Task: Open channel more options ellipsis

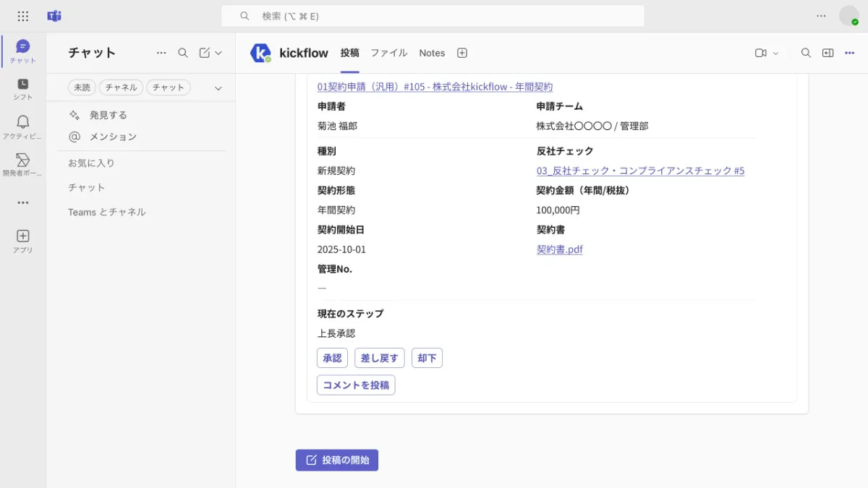Action: pyautogui.click(x=850, y=53)
